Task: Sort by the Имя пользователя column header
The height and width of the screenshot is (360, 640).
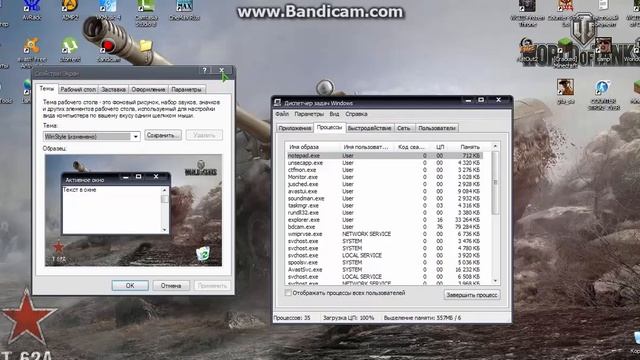Action: tap(367, 147)
